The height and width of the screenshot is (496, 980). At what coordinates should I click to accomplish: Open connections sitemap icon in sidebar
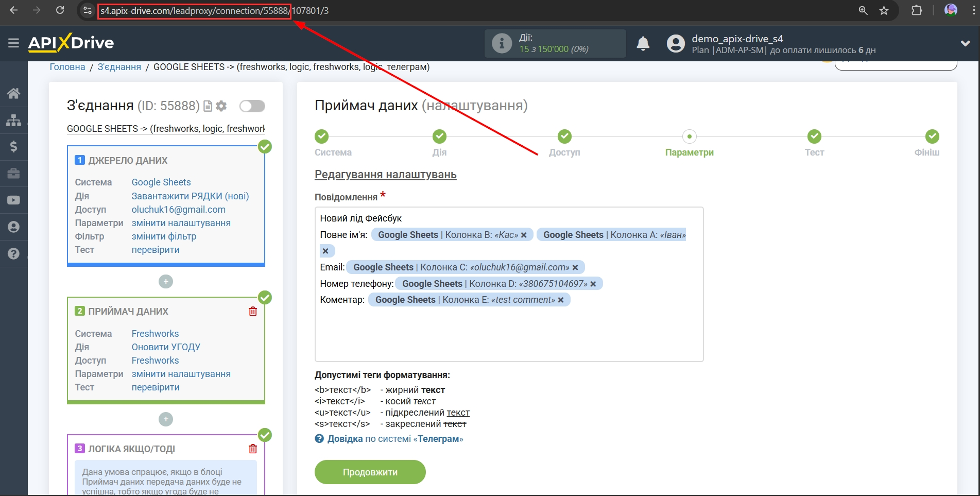coord(13,120)
